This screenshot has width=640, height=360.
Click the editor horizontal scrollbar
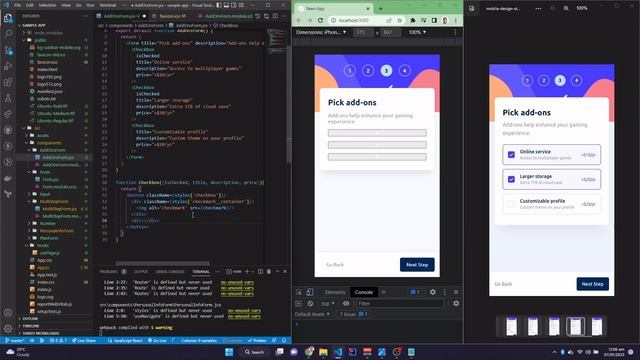[x=162, y=263]
